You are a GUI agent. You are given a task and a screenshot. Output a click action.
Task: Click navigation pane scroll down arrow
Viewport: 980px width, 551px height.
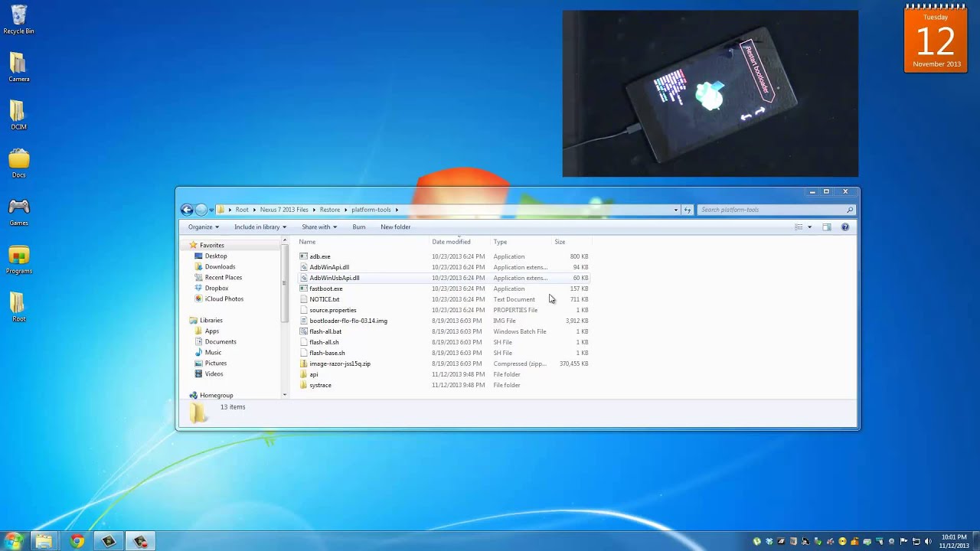coord(285,395)
